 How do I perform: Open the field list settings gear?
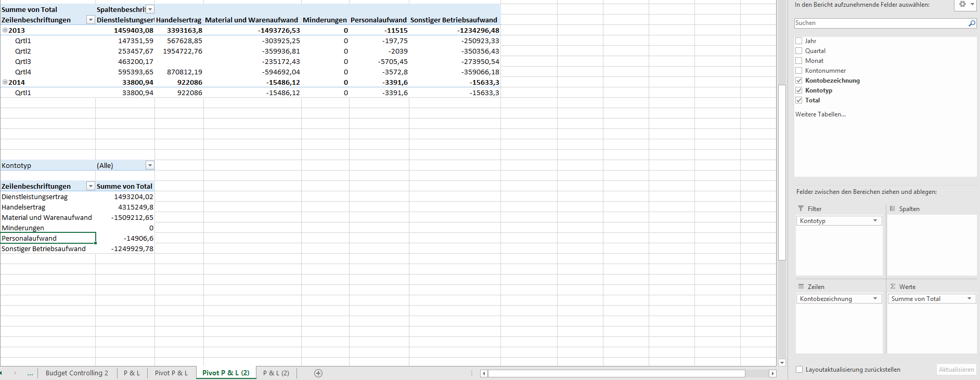pyautogui.click(x=962, y=4)
